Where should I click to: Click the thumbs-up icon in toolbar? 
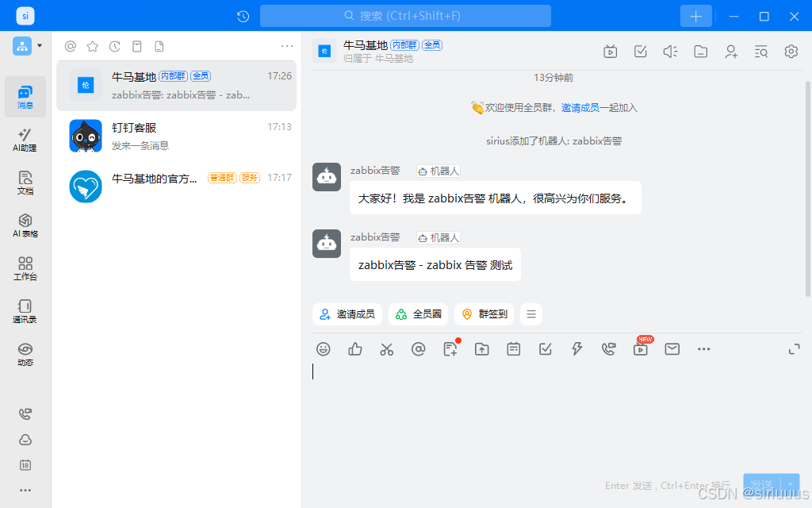coord(355,349)
